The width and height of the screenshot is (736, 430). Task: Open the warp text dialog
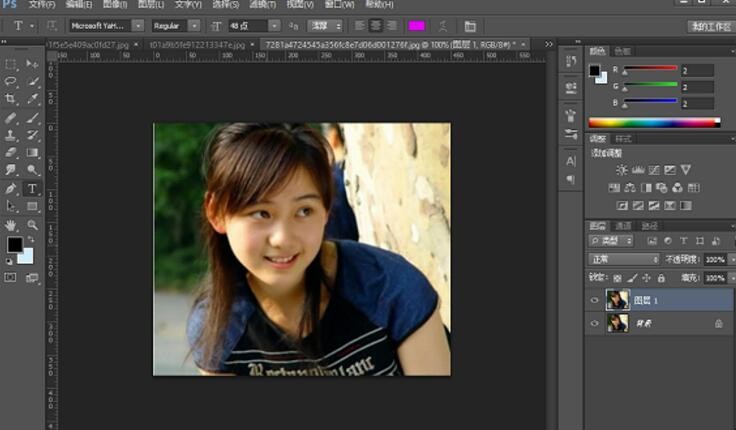(x=443, y=26)
